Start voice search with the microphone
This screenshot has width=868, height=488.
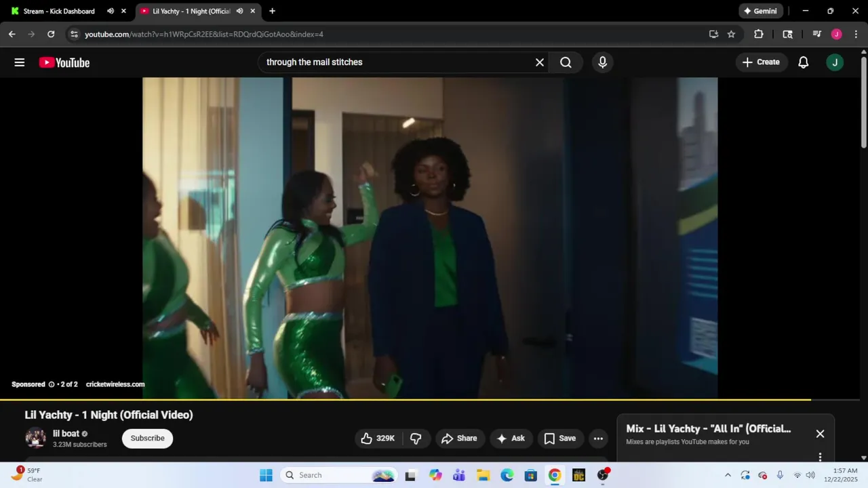point(603,62)
